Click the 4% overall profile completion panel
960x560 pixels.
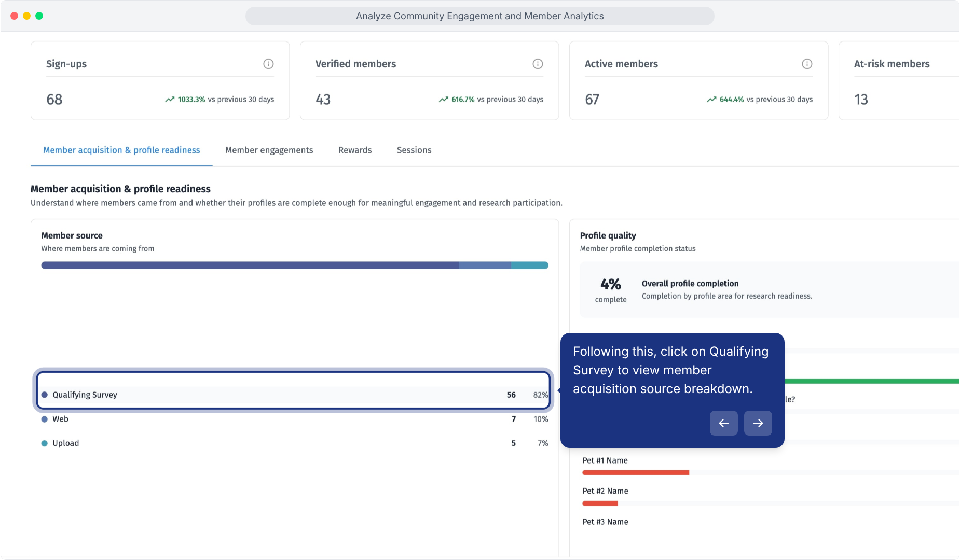pos(769,290)
